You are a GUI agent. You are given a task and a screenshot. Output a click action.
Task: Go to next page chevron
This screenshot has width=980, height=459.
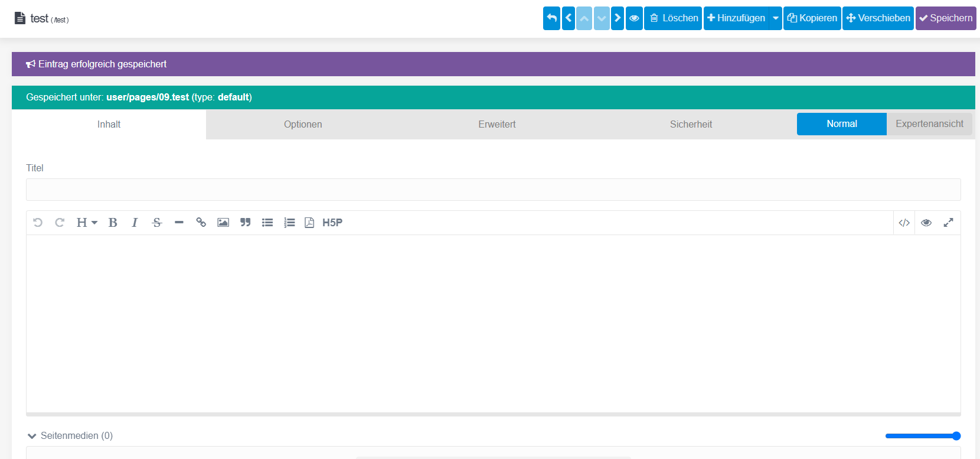[618, 18]
